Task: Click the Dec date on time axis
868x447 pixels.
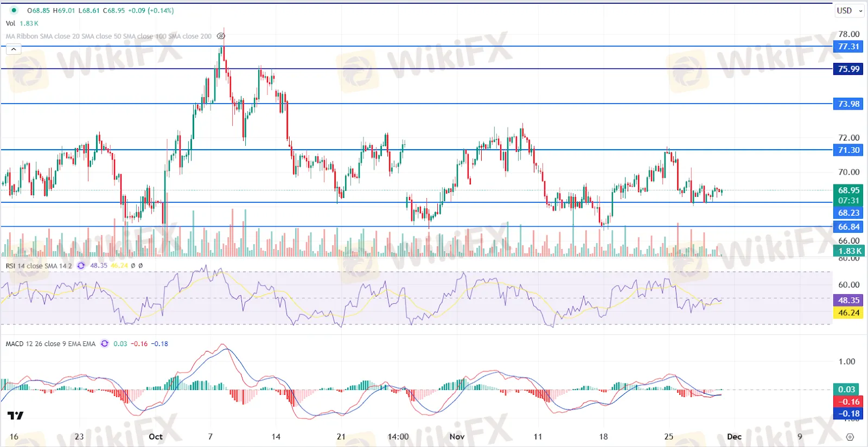Action: pos(734,437)
